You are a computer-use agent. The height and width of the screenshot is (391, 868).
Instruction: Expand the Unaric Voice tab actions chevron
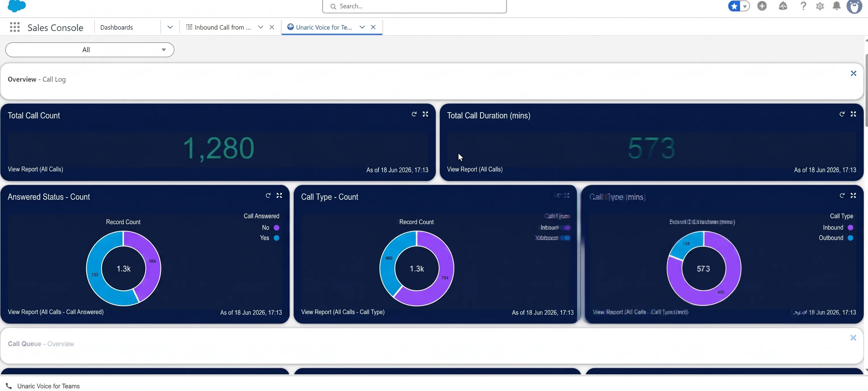tap(362, 27)
